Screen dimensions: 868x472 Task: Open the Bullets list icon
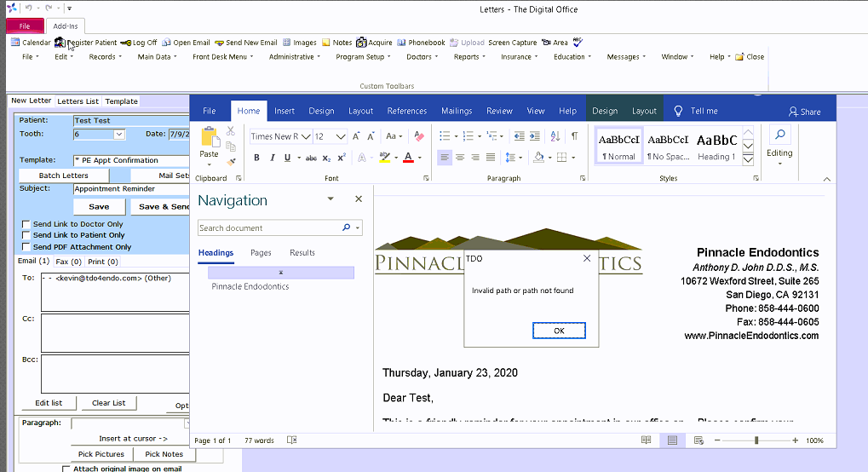(x=445, y=136)
